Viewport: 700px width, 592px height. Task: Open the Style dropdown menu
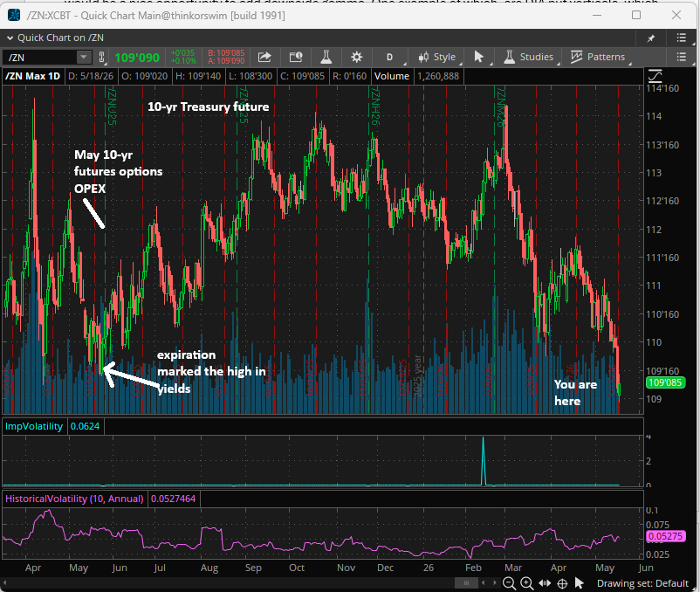436,57
